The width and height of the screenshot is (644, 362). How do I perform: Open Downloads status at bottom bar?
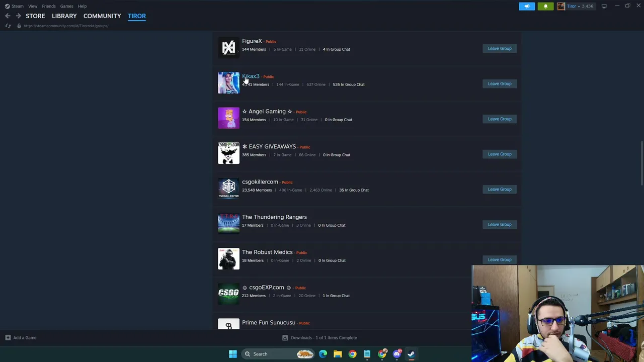click(x=319, y=338)
